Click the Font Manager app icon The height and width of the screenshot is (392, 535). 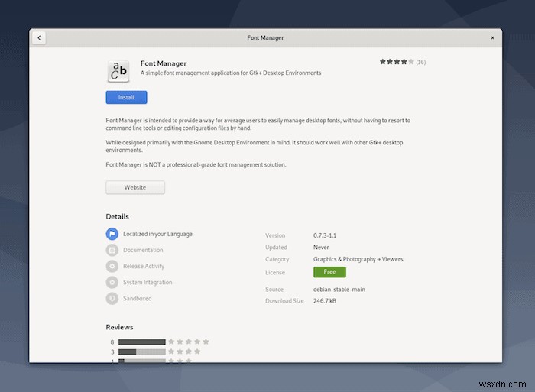[x=118, y=71]
